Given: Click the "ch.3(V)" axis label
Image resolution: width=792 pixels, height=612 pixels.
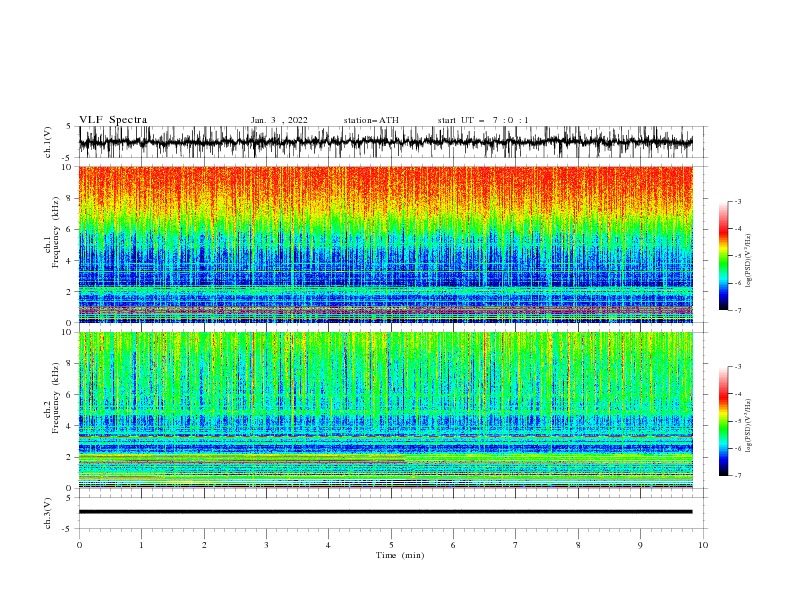Looking at the screenshot, I should [x=48, y=513].
